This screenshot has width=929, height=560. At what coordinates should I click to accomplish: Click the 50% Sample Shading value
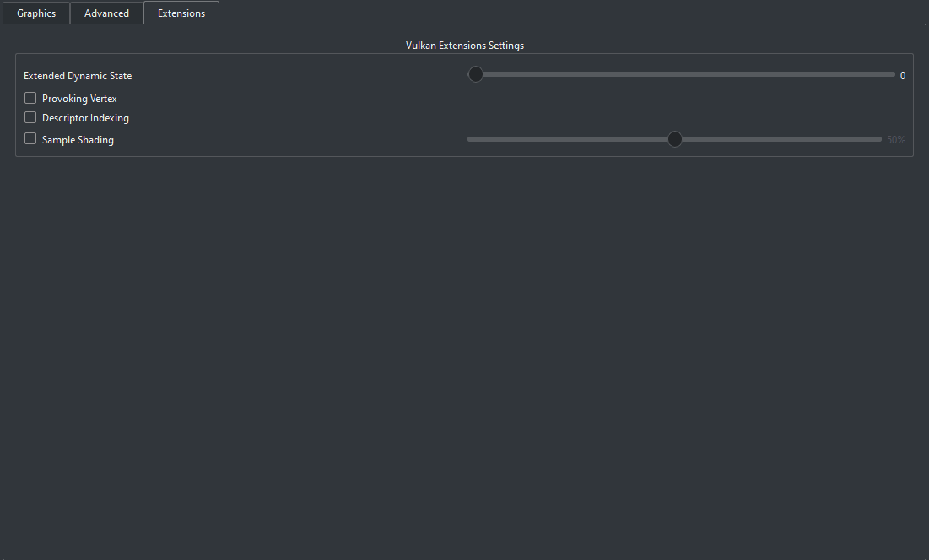tap(896, 140)
